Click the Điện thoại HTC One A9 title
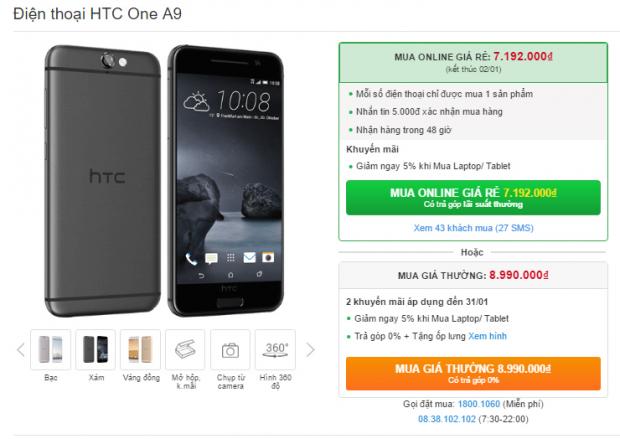This screenshot has height=439, width=620. [98, 14]
